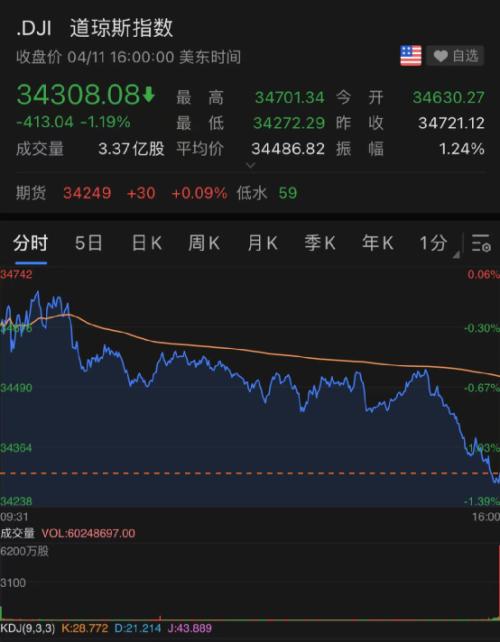Tap the 34308.08 closing price
The width and height of the screenshot is (500, 642).
tap(78, 95)
